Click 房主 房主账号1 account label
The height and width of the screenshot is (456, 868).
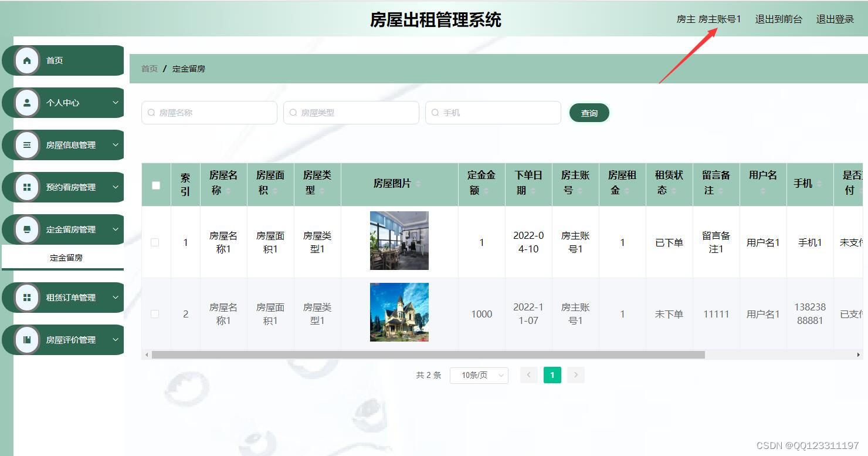pos(708,19)
